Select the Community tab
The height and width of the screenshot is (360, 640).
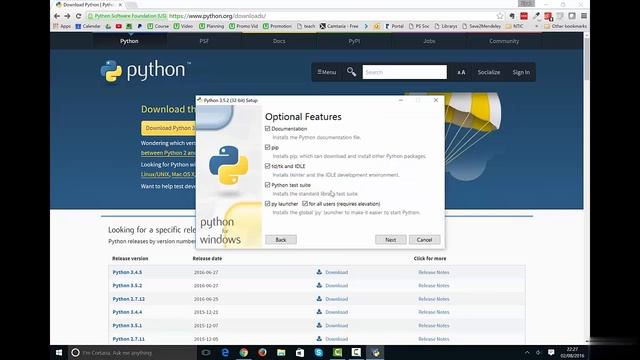[504, 41]
